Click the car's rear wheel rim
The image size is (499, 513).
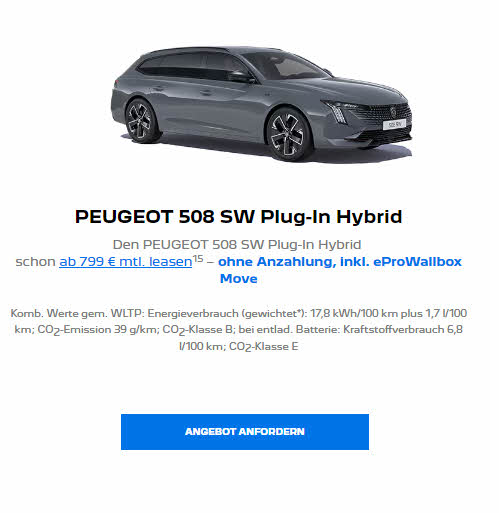click(x=139, y=121)
